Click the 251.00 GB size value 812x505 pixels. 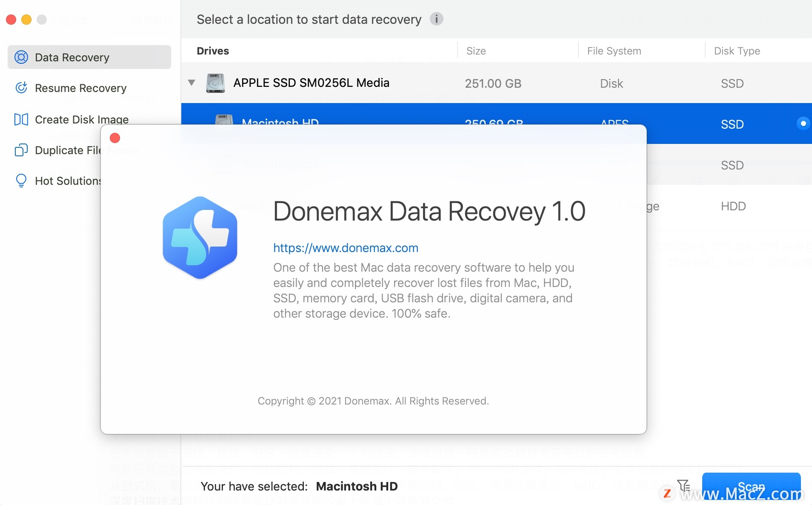[493, 83]
